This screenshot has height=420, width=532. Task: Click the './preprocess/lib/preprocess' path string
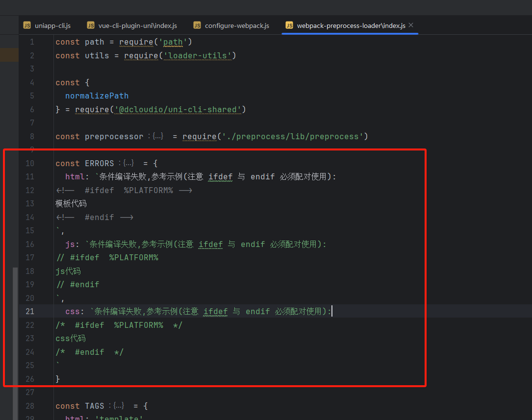tap(292, 136)
